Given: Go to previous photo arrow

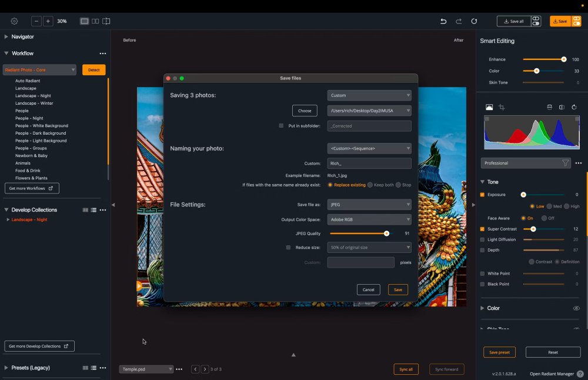Looking at the screenshot, I should click(195, 369).
